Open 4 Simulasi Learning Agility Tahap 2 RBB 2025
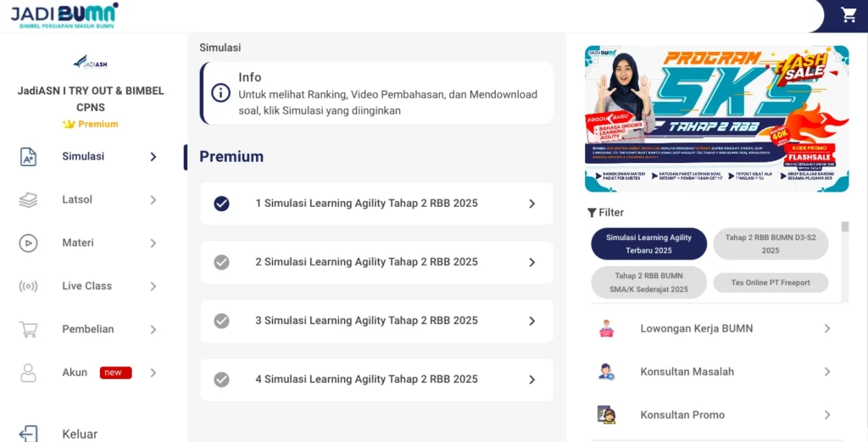868x442 pixels. pos(376,380)
